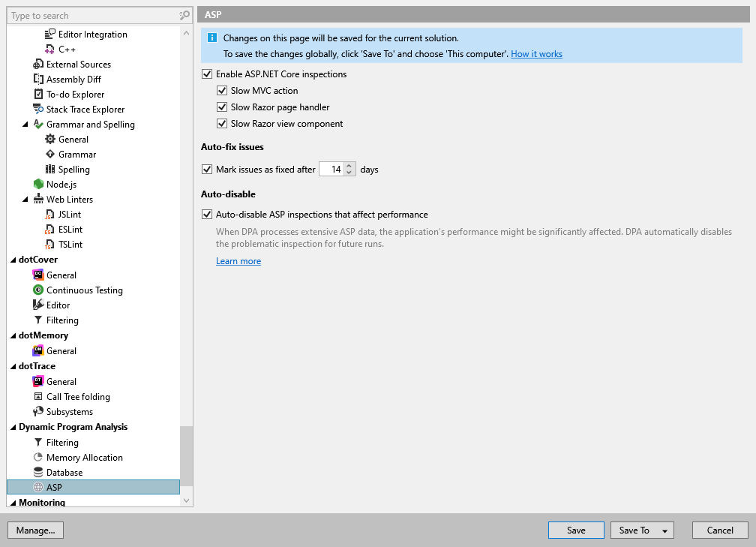
Task: Increase the days value using the spinner
Action: point(349,166)
